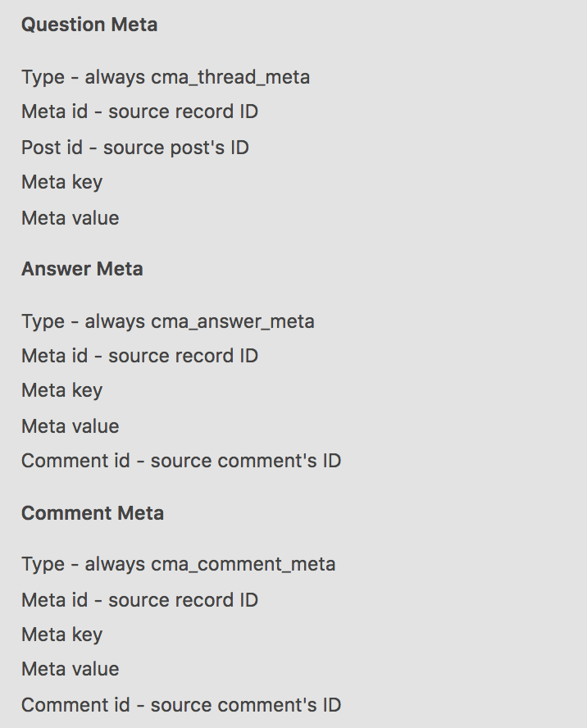Screen dimensions: 587x728
Task: Click the "Question Meta" heading
Action: pyautogui.click(x=89, y=25)
